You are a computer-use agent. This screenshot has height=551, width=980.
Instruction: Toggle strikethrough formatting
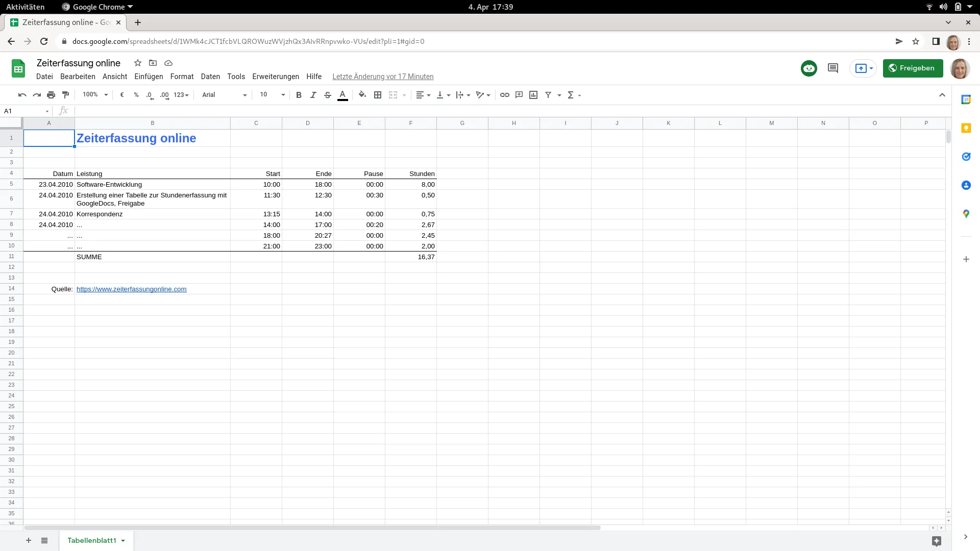[x=328, y=95]
